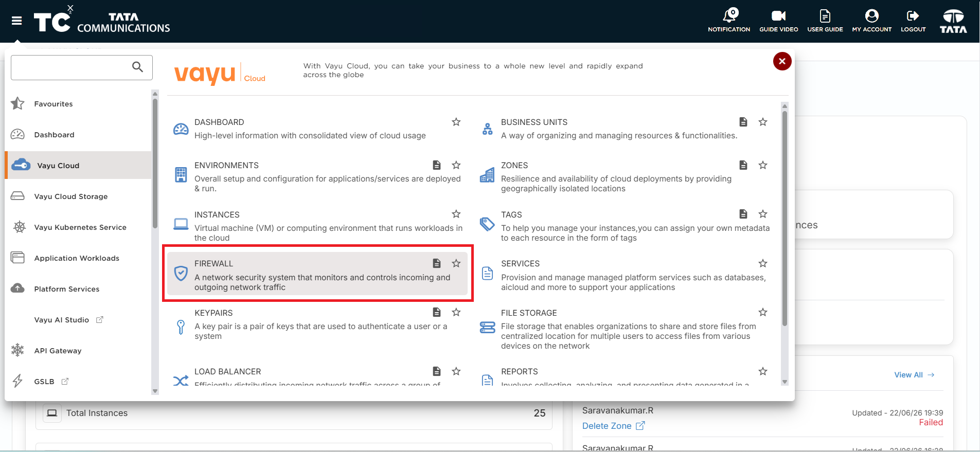Viewport: 980px width, 452px height.
Task: Favourite KEYPAIRS with its star icon
Action: tap(456, 312)
